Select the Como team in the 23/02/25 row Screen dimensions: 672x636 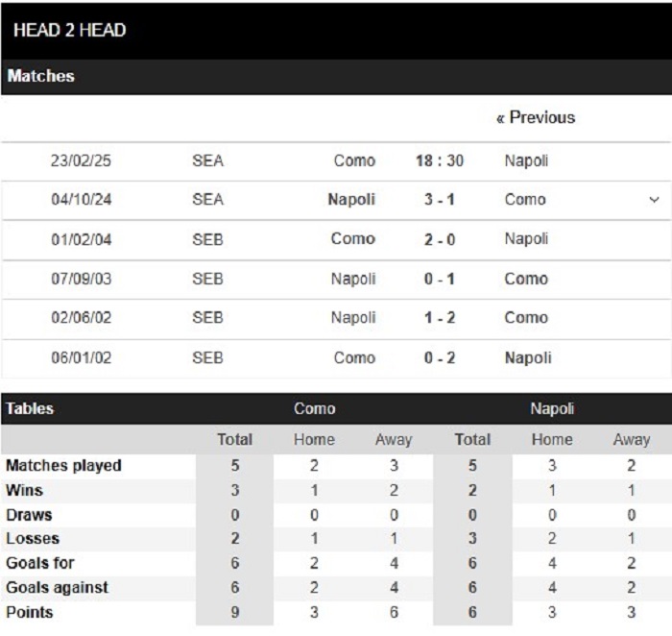tap(354, 160)
